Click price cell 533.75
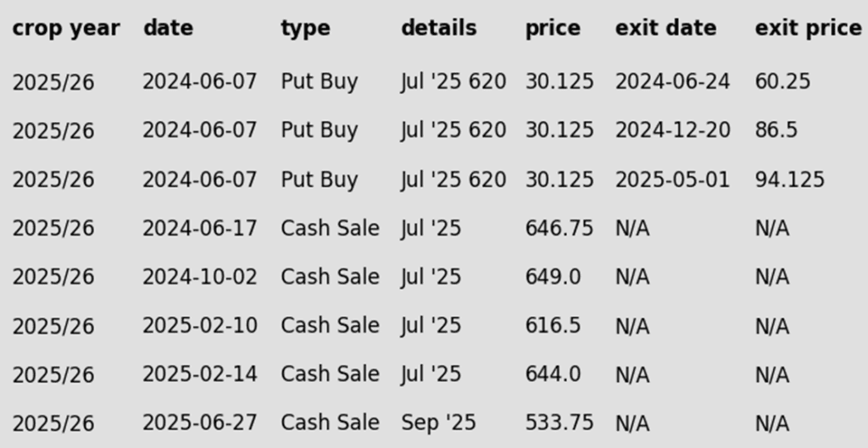The image size is (868, 448). coord(559,423)
